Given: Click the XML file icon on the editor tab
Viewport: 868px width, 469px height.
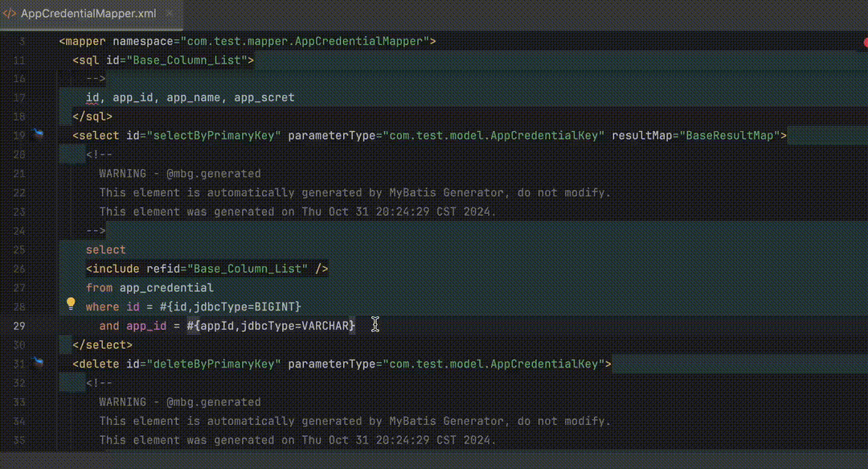Looking at the screenshot, I should [10, 14].
